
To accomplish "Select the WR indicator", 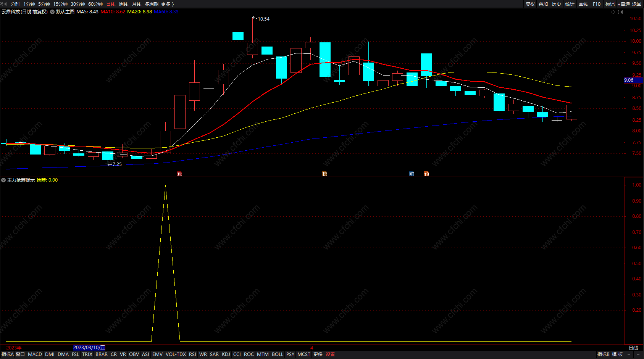I will (x=203, y=354).
